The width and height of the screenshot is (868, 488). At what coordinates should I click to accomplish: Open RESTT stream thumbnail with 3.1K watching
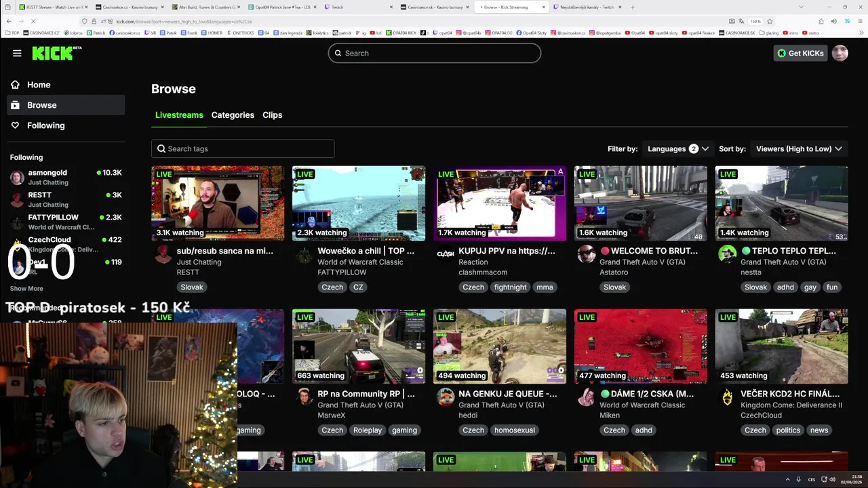218,203
